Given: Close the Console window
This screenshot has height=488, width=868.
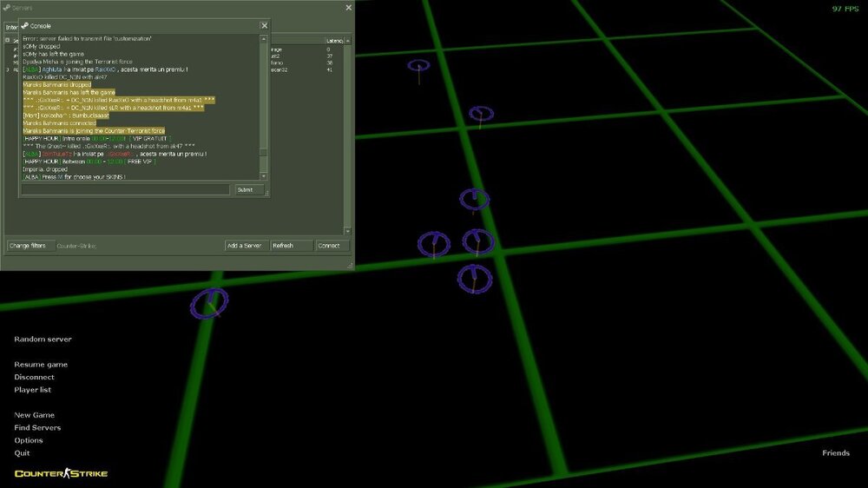Looking at the screenshot, I should (x=265, y=26).
